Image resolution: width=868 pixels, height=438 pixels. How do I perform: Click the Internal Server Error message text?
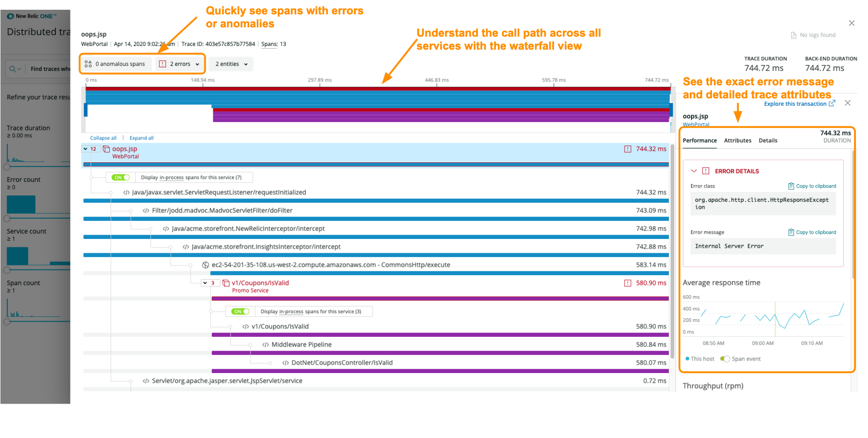(x=729, y=246)
